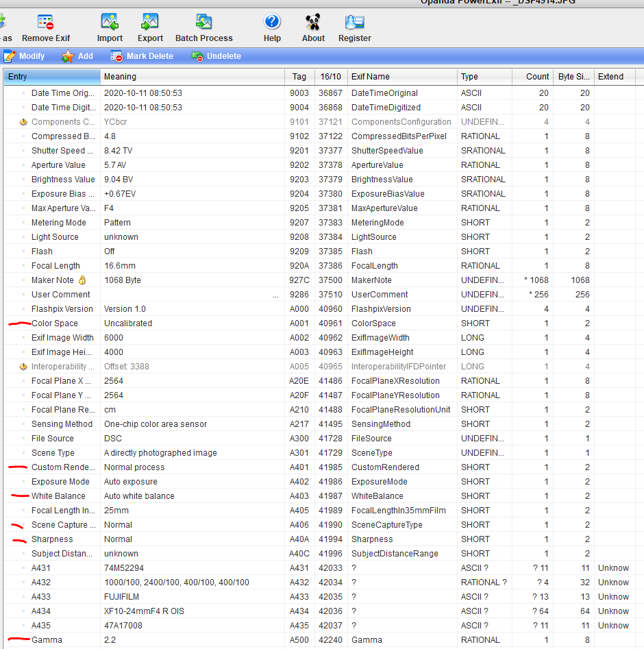Click the ellipsis button in User Comment row
The height and width of the screenshot is (649, 644).
point(275,295)
